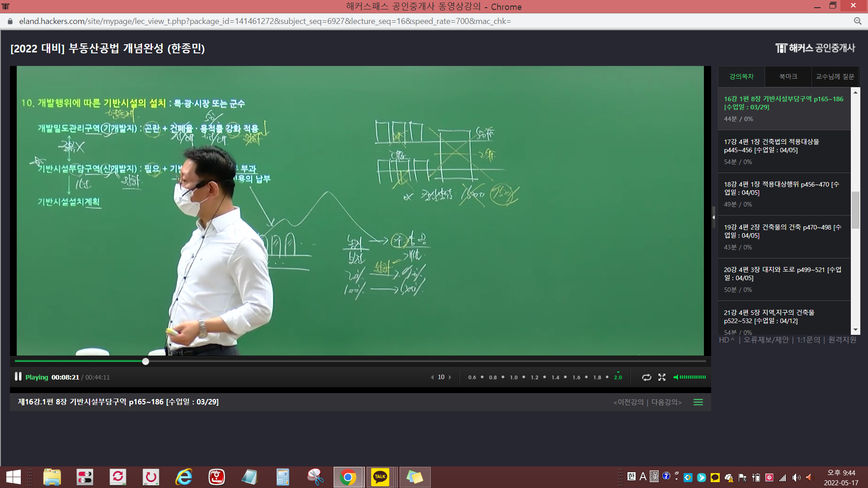Viewport: 868px width, 488px height.
Task: Open the system volume tray icon
Action: [x=796, y=478]
